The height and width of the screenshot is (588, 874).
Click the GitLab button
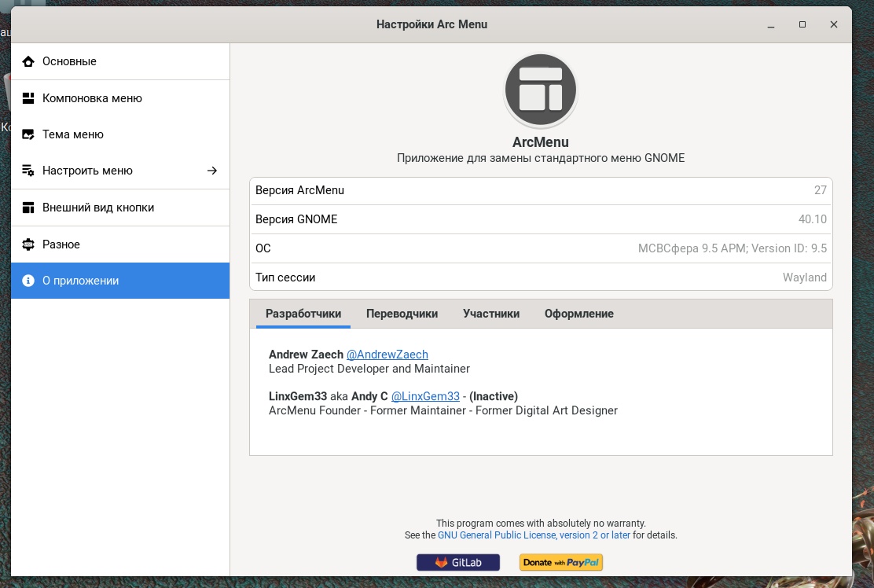click(x=458, y=562)
